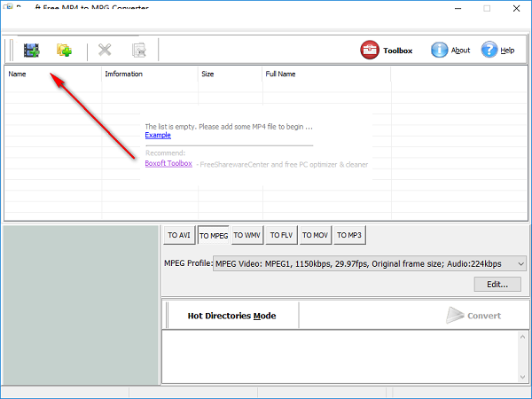Viewport: 532px width, 399px height.
Task: Click the log pane scroll down arrow
Action: click(522, 377)
